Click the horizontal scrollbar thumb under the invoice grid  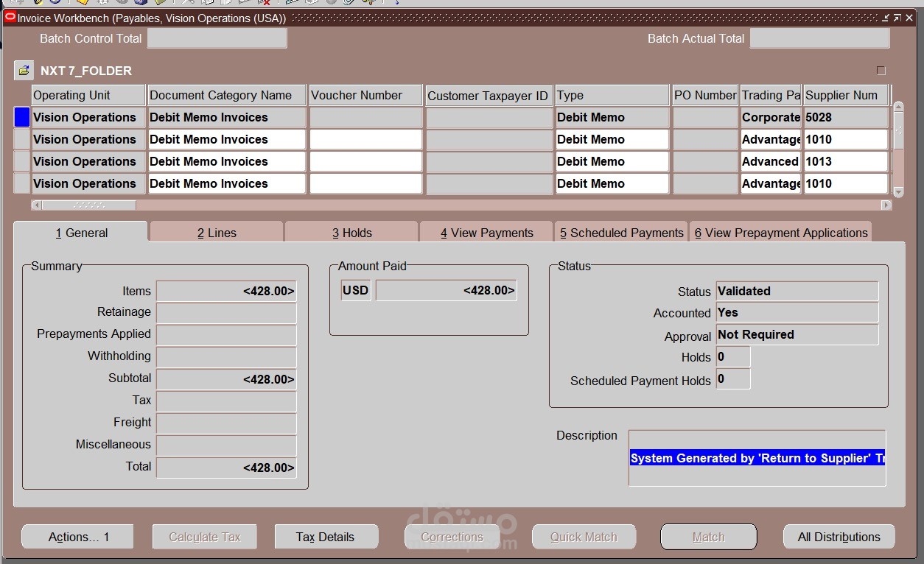[88, 205]
